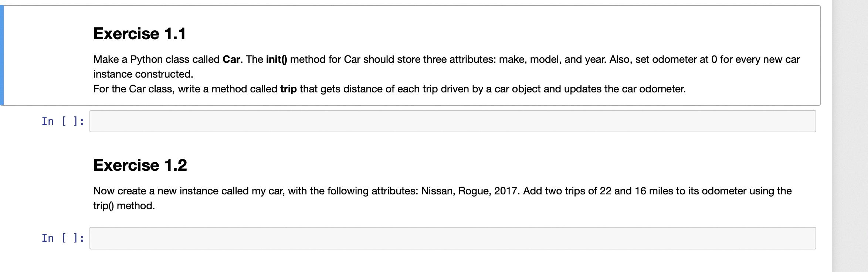This screenshot has width=868, height=272.
Task: Click the text "instance constructed."
Action: pos(143,74)
